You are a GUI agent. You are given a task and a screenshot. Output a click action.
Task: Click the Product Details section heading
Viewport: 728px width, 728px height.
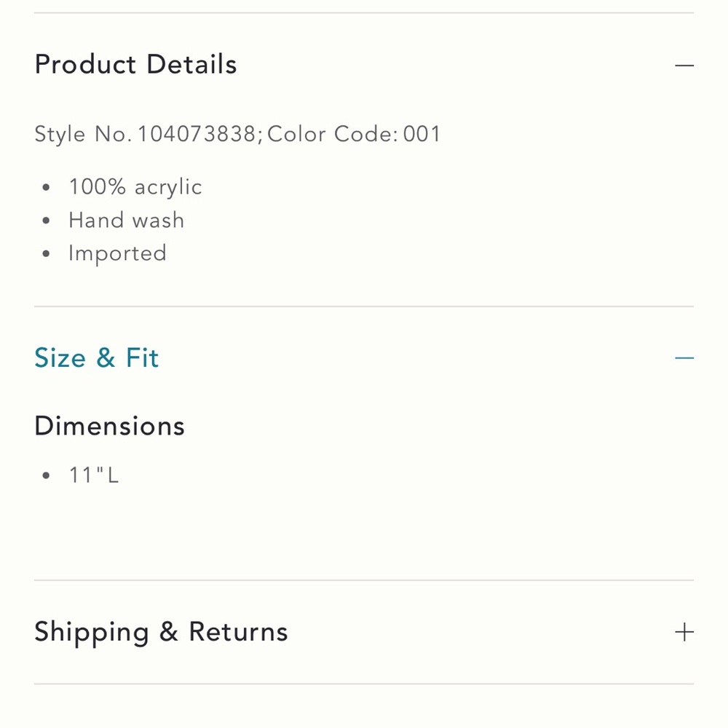coord(135,64)
